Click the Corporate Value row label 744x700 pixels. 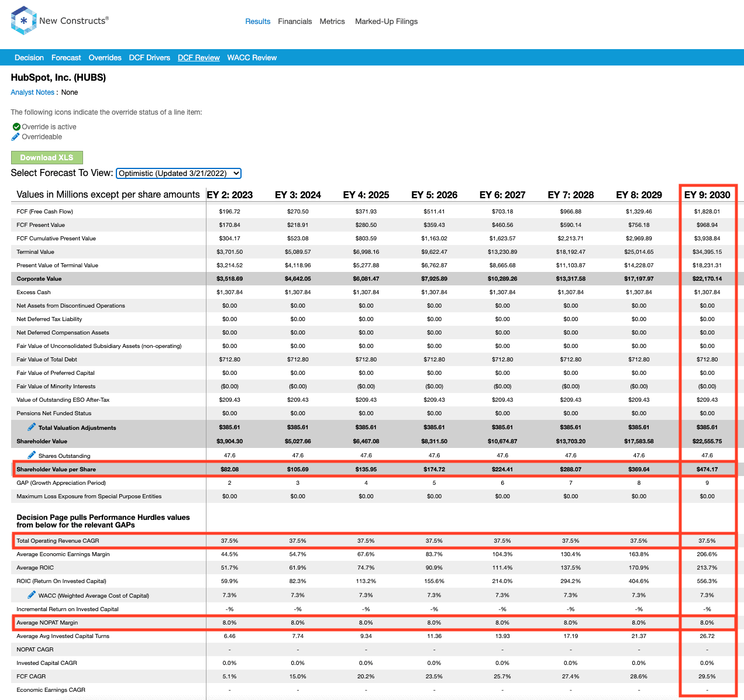[x=39, y=279]
